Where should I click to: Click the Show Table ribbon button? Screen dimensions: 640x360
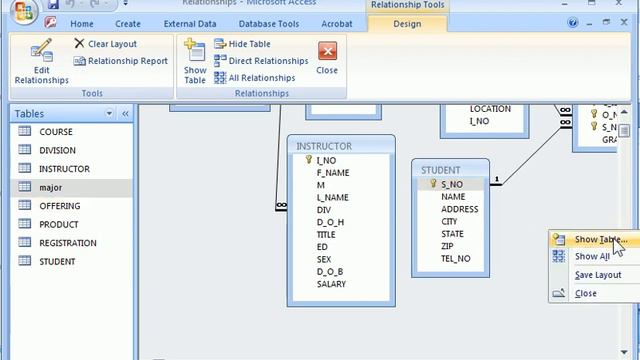(195, 61)
